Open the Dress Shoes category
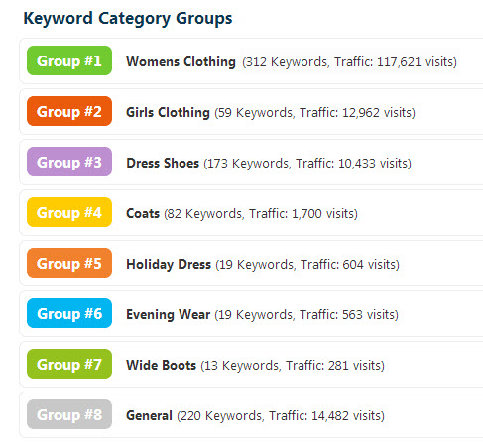Image resolution: width=483 pixels, height=448 pixels. (x=163, y=164)
